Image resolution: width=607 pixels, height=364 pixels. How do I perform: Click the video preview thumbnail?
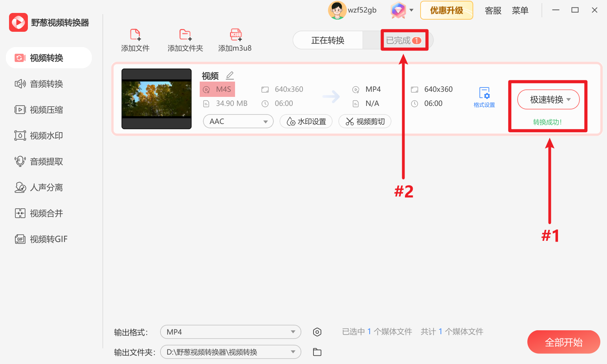[x=156, y=98]
